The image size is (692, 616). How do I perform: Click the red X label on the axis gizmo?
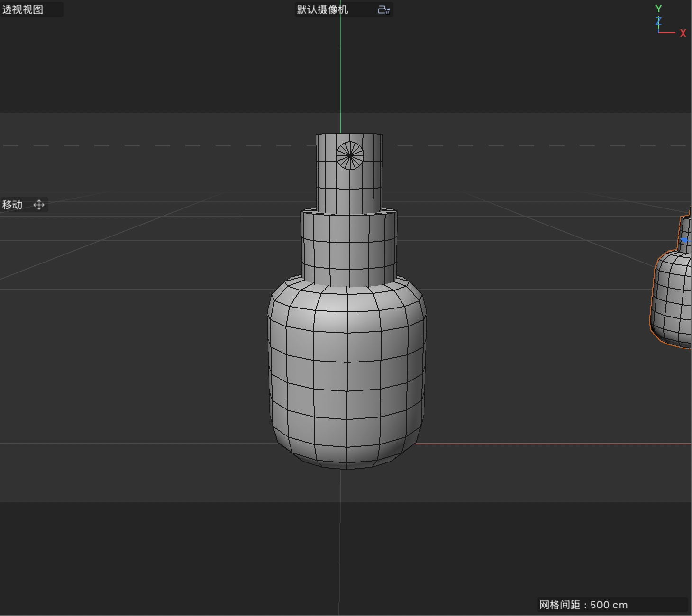pos(683,34)
